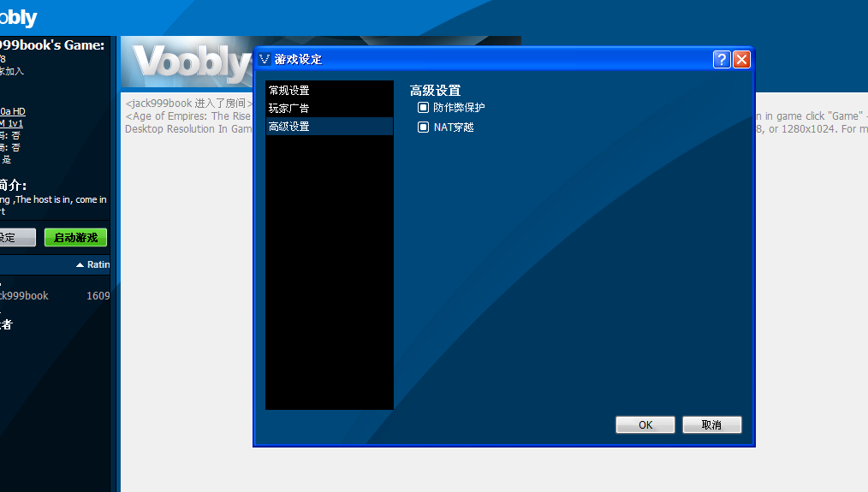Click the 简介 label in game panel
This screenshot has height=492, width=868.
(x=14, y=185)
